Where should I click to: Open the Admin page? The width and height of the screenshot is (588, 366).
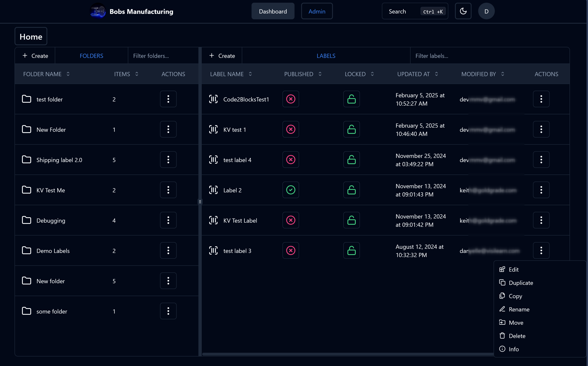[x=317, y=11]
